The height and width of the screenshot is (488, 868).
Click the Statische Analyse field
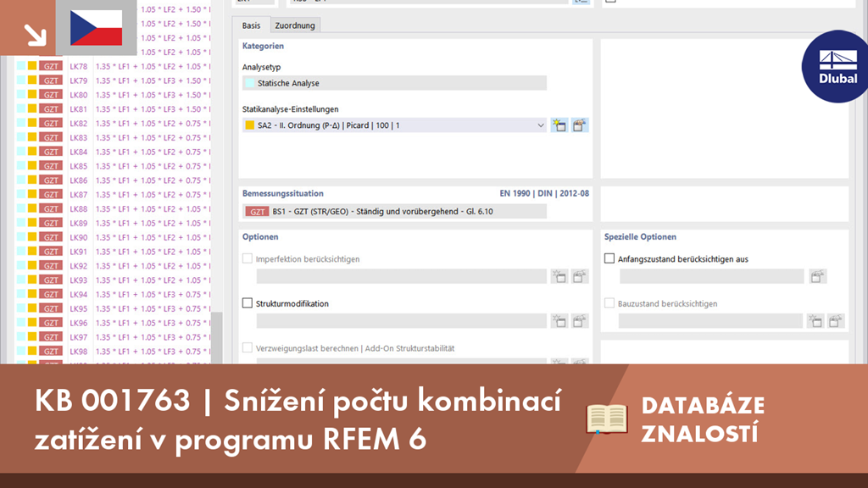[394, 83]
